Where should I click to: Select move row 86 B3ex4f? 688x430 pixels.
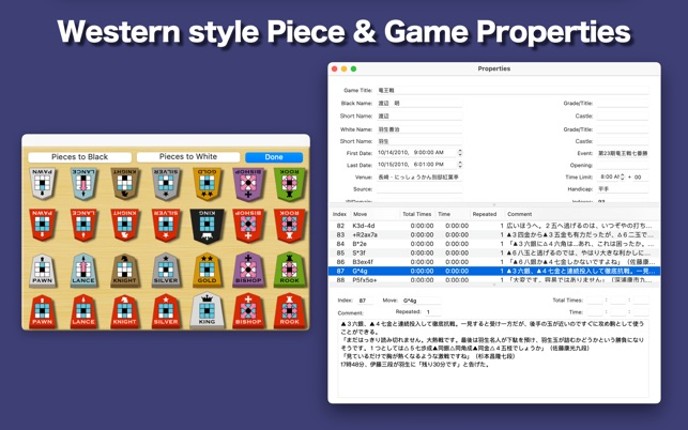point(494,262)
